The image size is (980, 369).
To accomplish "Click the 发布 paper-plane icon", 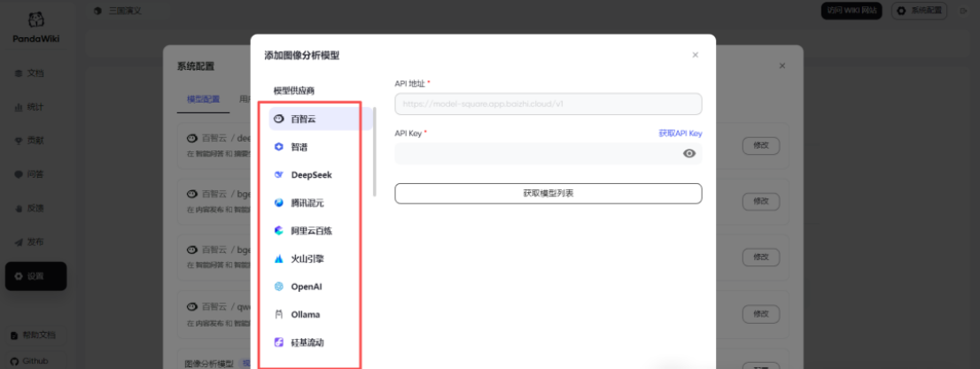I will click(18, 242).
